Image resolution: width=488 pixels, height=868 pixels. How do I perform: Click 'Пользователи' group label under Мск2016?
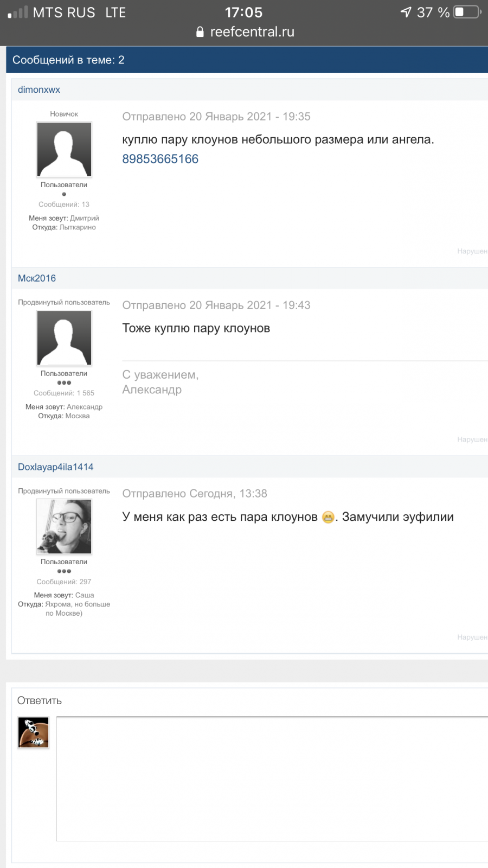pos(64,374)
